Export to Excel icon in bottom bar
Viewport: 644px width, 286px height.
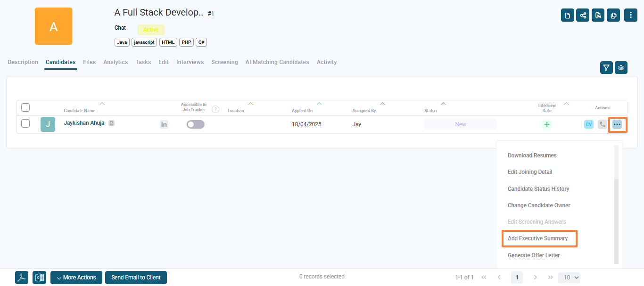pyautogui.click(x=39, y=278)
